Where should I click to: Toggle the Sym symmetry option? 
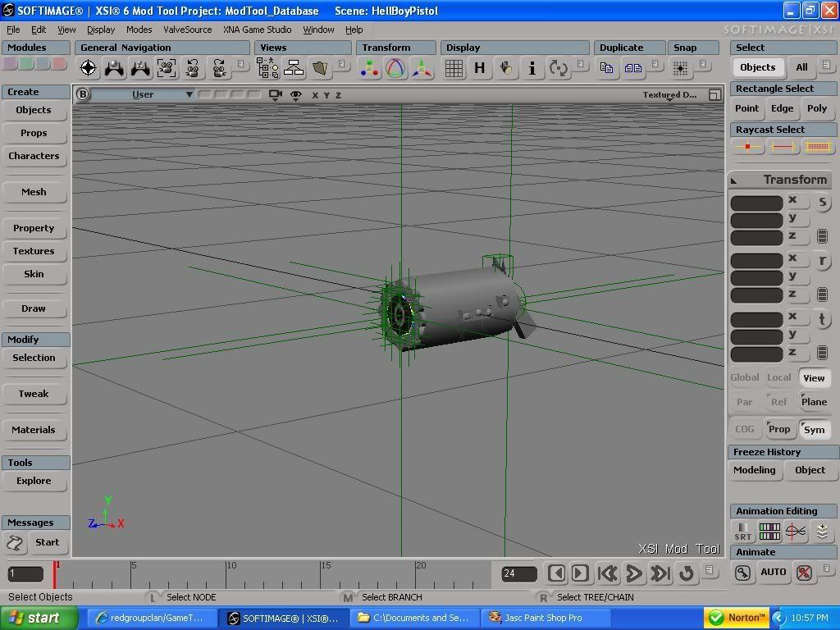[x=814, y=429]
